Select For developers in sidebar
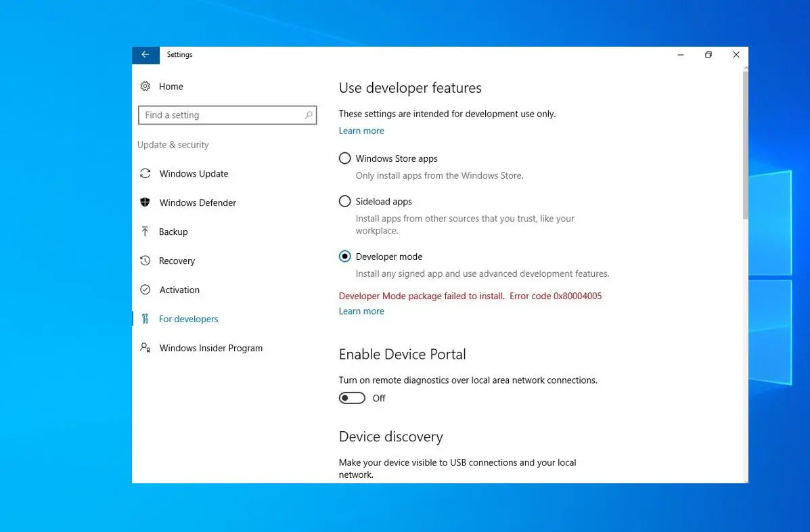This screenshot has width=810, height=532. click(189, 319)
